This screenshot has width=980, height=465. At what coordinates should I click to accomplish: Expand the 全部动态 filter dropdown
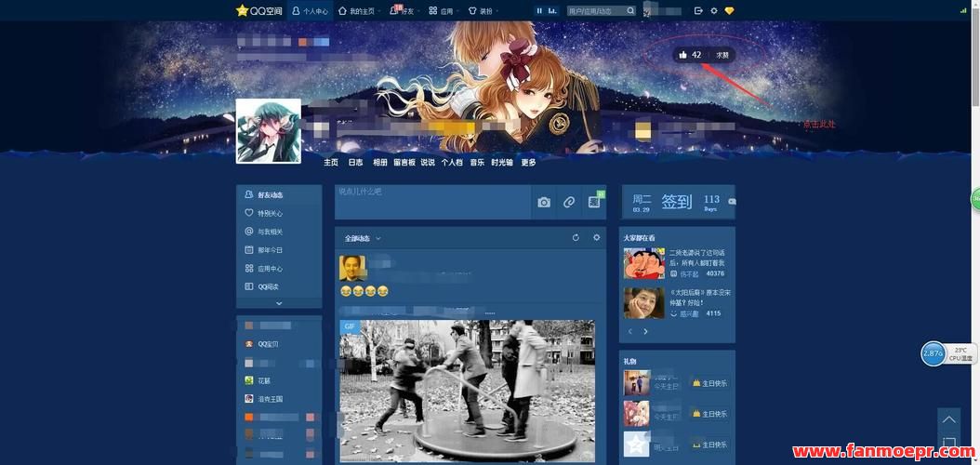coord(363,238)
